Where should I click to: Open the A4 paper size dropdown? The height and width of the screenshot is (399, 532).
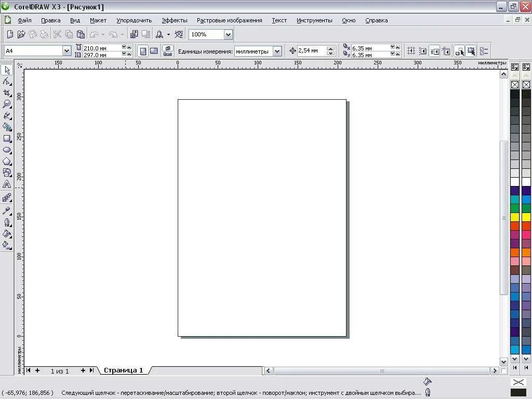[x=66, y=51]
